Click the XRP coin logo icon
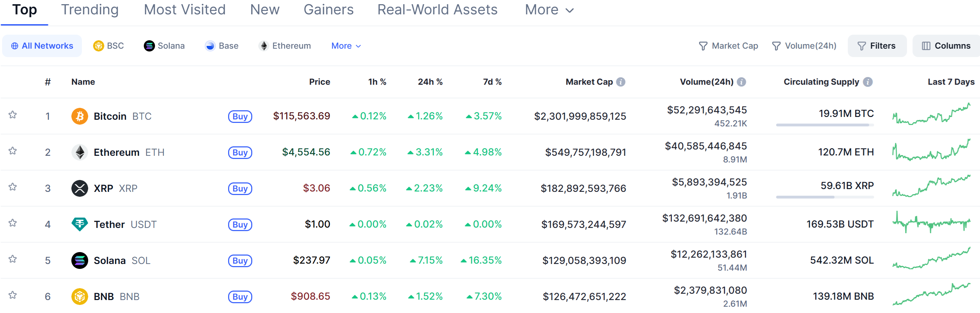The height and width of the screenshot is (313, 980). [79, 188]
